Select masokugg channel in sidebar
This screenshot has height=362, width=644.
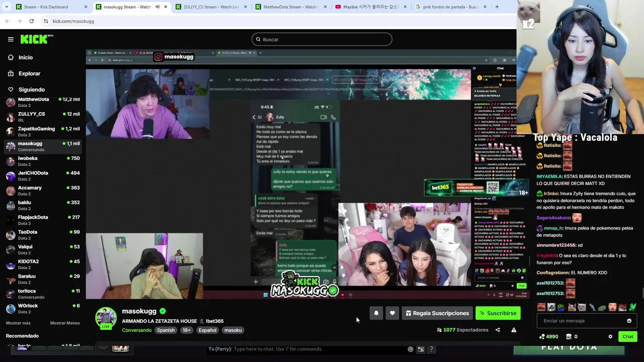tap(43, 146)
